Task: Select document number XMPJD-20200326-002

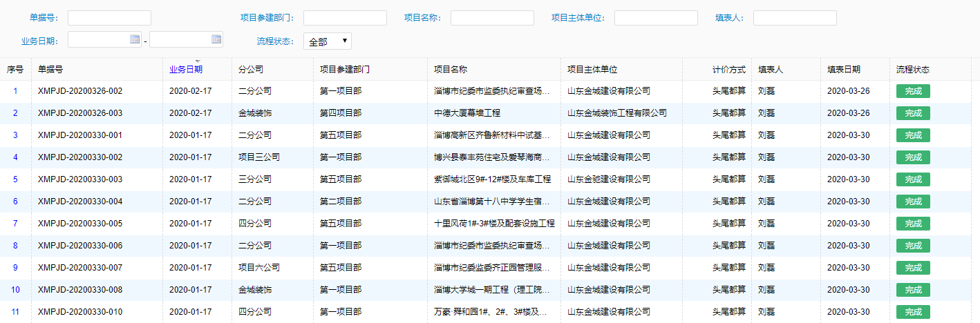Action: (80, 91)
